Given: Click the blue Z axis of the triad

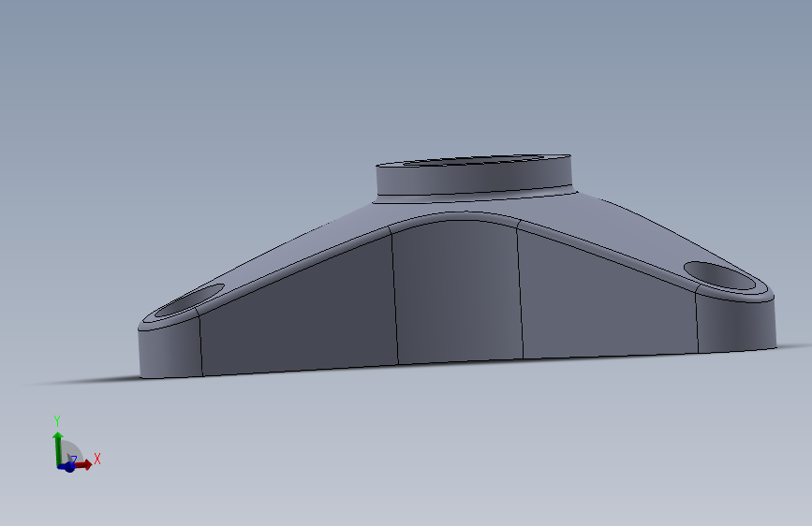Looking at the screenshot, I should 67,466.
